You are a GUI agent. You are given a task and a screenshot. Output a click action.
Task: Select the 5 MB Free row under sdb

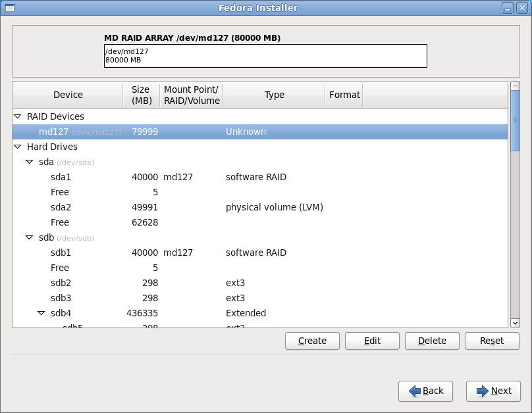coord(260,268)
